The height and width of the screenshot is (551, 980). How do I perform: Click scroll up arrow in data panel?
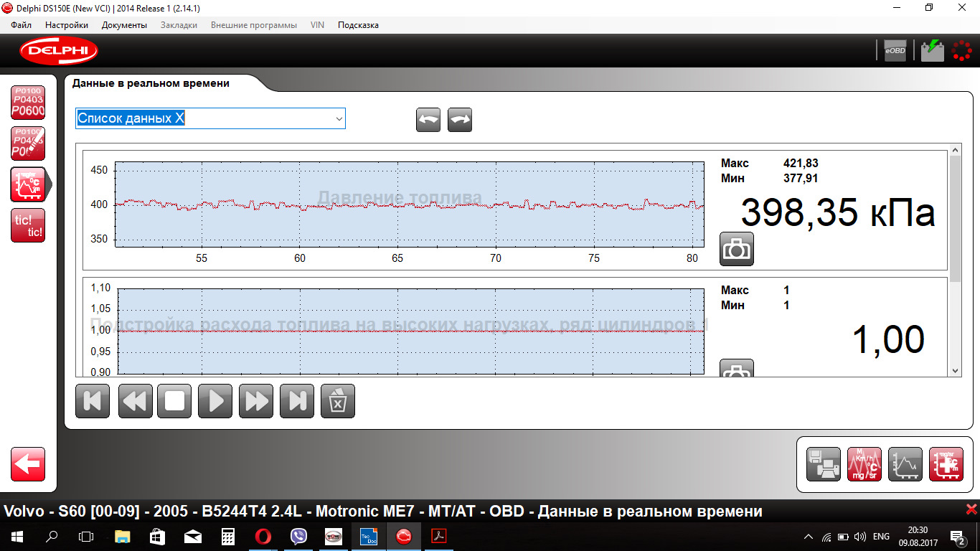click(x=955, y=150)
